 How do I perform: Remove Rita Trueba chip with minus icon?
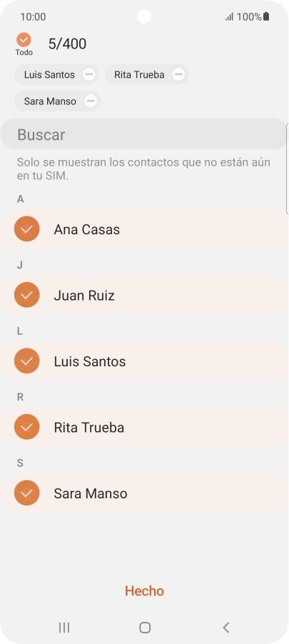178,74
